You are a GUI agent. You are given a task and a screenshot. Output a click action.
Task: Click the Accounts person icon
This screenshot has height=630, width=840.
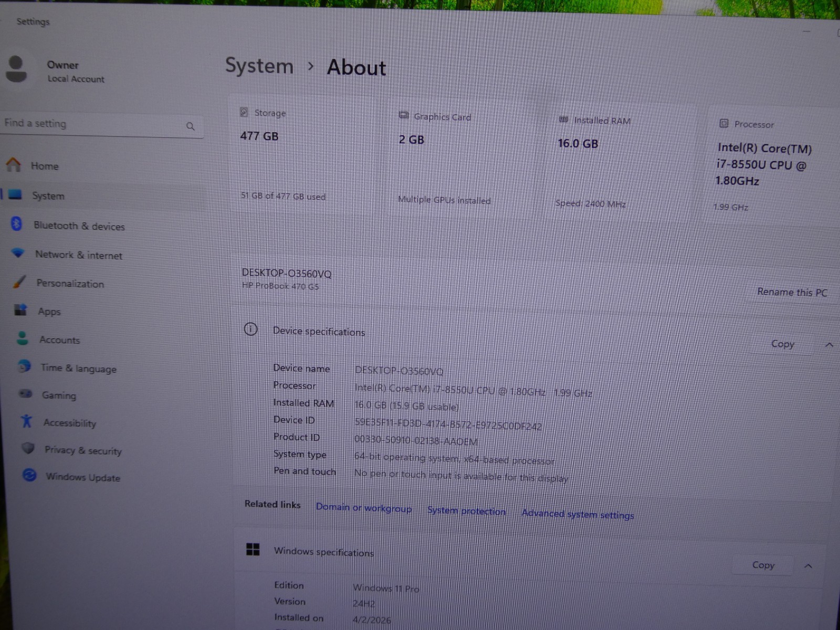23,338
